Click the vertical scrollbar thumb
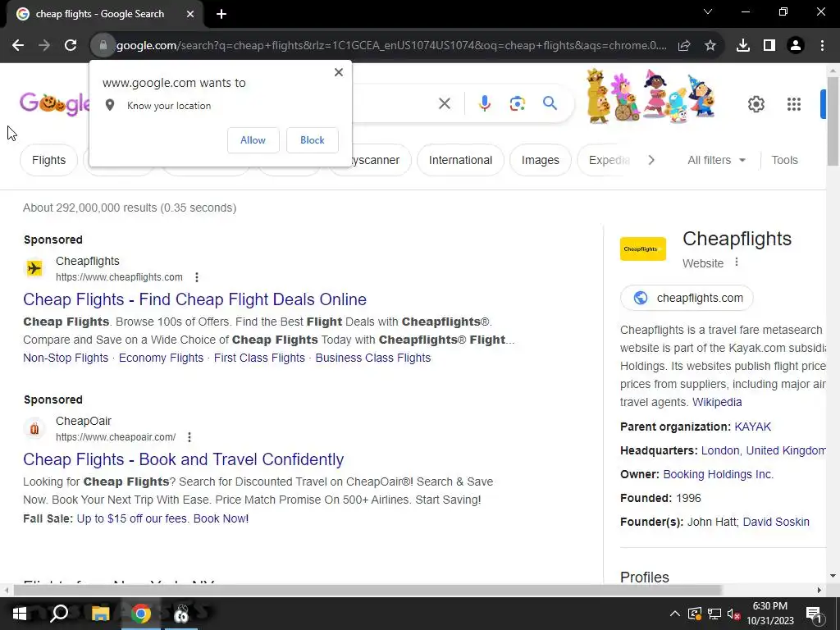Image resolution: width=840 pixels, height=630 pixels. (x=833, y=121)
